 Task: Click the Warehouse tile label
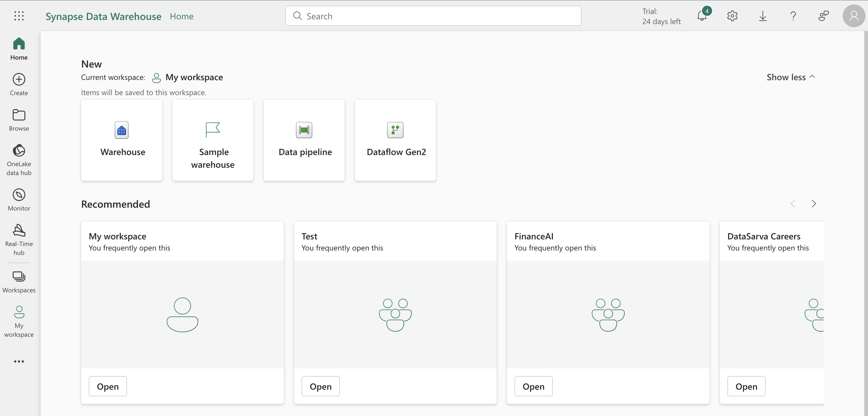coord(123,152)
